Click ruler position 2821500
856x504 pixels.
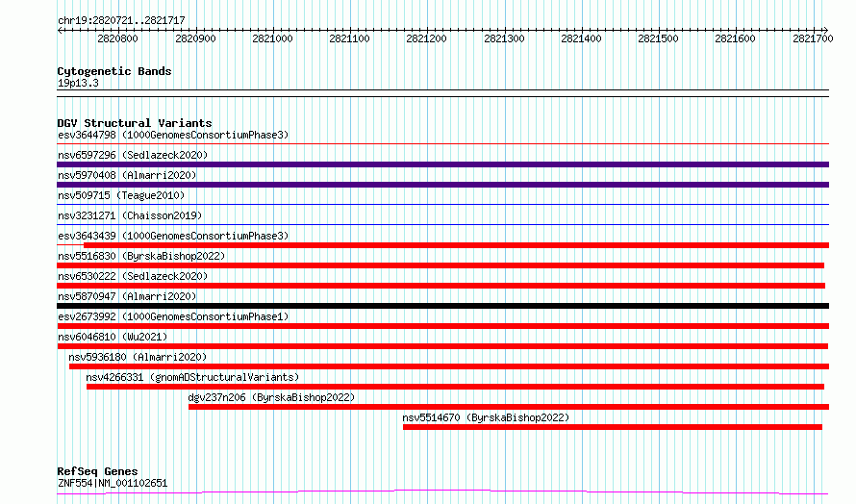pyautogui.click(x=659, y=38)
